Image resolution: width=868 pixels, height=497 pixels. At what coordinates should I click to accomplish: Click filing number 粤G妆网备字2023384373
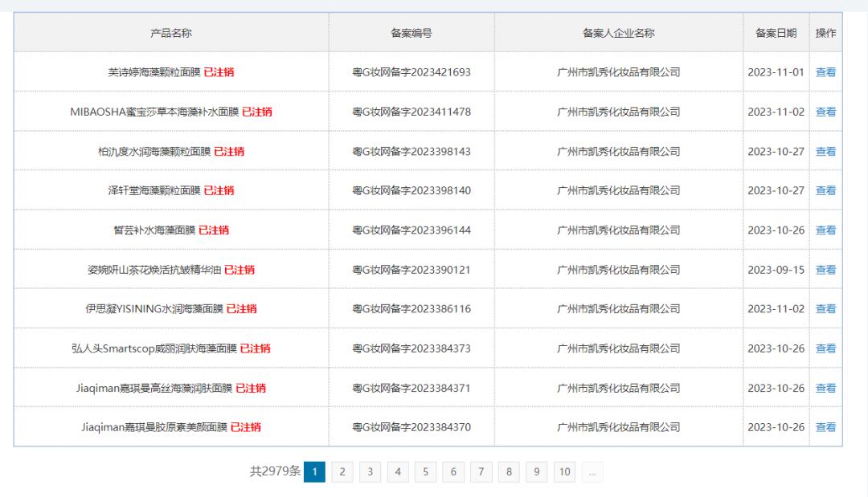[x=411, y=348]
